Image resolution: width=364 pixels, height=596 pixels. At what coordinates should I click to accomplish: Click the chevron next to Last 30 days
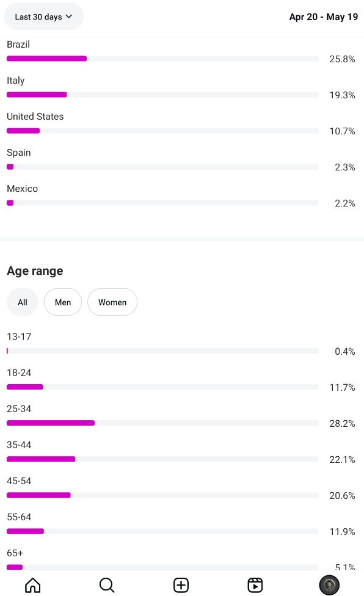point(69,16)
